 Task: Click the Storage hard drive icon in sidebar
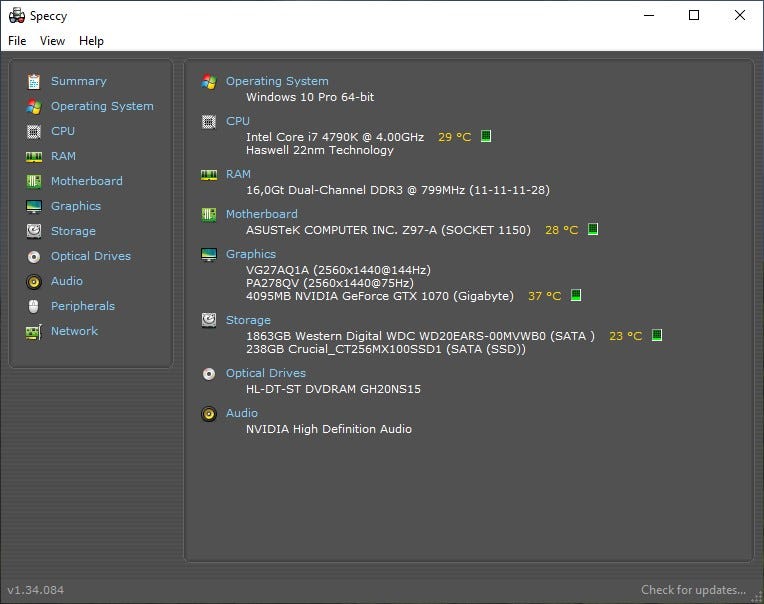click(34, 231)
